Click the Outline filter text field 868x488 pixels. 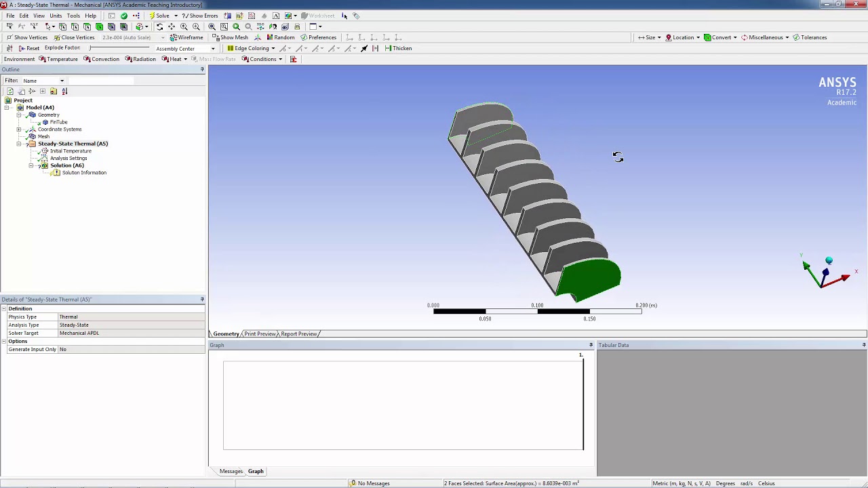[x=102, y=81]
